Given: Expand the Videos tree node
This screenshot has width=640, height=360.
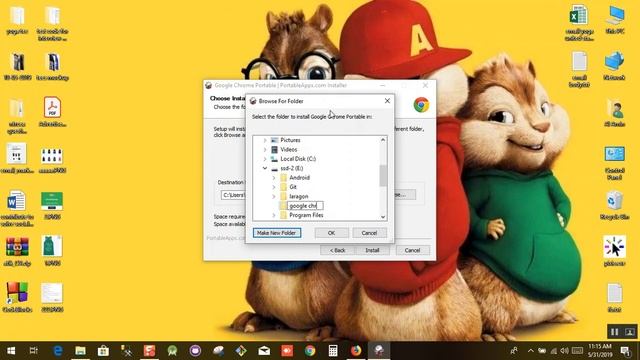Looking at the screenshot, I should [x=264, y=149].
